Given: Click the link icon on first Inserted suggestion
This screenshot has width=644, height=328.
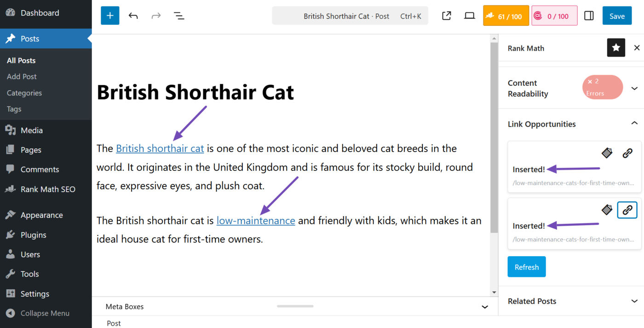Looking at the screenshot, I should [628, 153].
